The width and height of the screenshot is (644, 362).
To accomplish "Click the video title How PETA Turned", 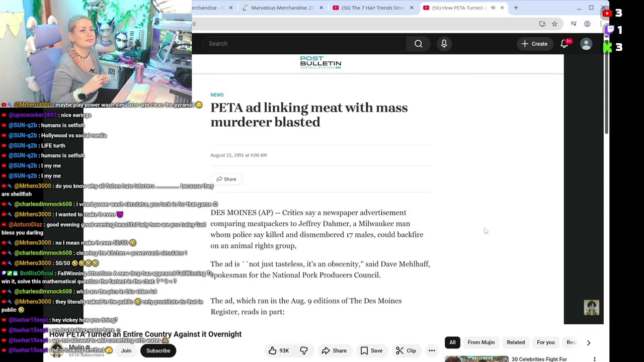I will coord(145,334).
